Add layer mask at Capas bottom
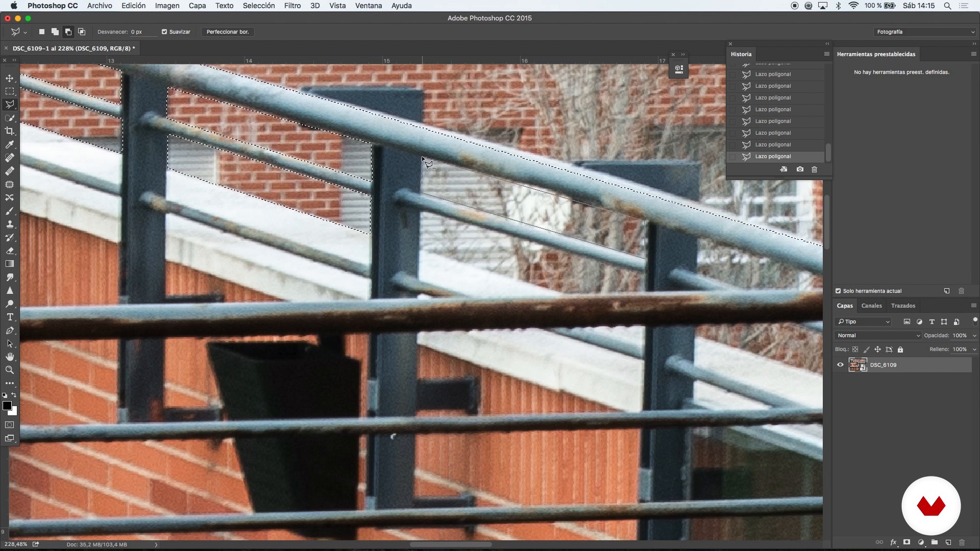This screenshot has height=551, width=980. (907, 542)
